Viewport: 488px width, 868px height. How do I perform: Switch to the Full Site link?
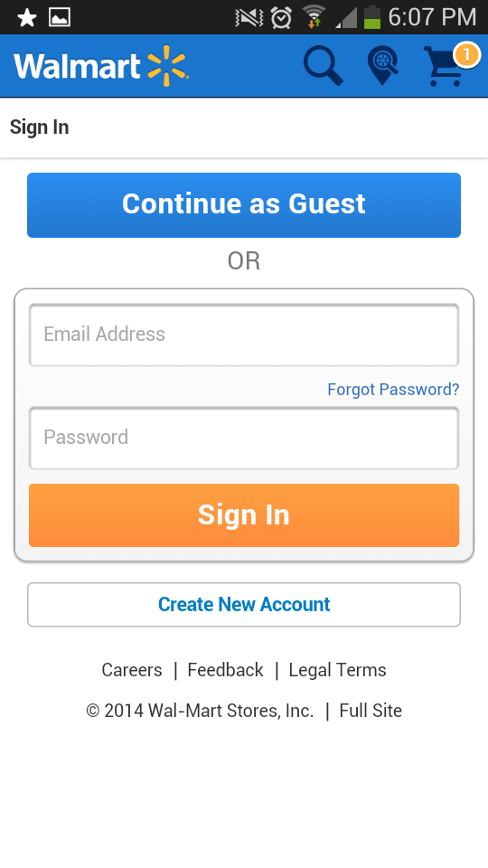coord(371,711)
